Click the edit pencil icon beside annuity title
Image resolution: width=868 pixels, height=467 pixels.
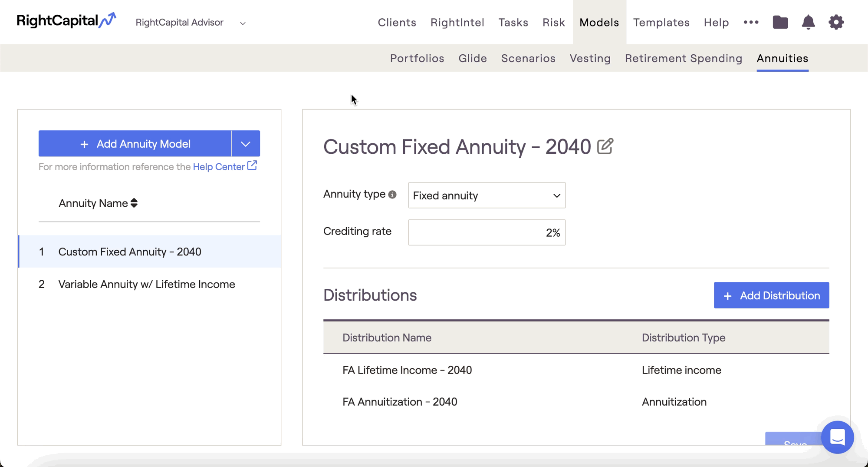605,146
